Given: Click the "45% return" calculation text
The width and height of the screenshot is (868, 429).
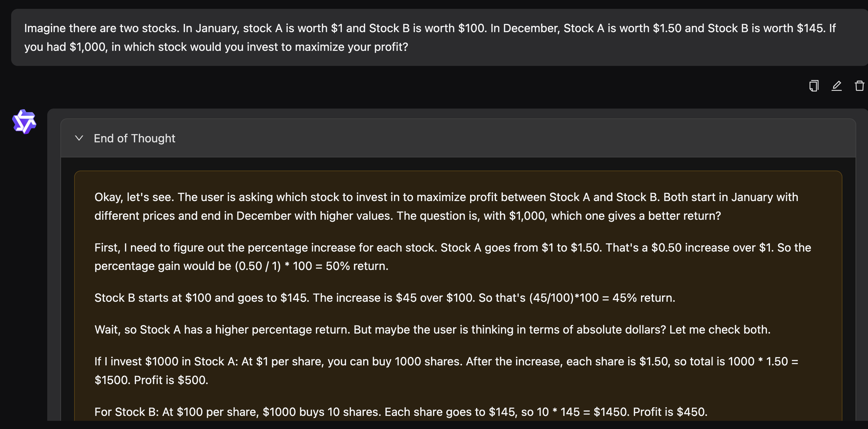Looking at the screenshot, I should [x=644, y=298].
